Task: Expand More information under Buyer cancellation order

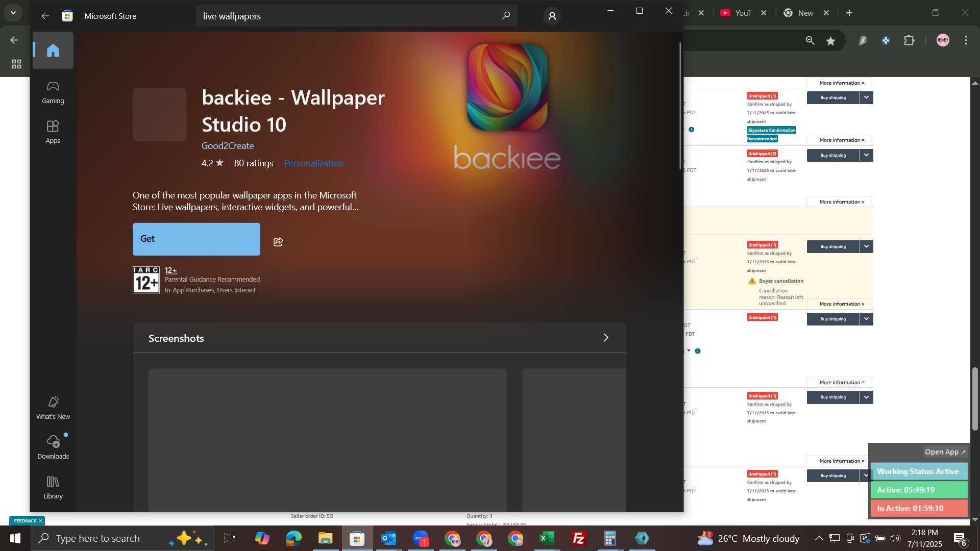Action: click(840, 304)
